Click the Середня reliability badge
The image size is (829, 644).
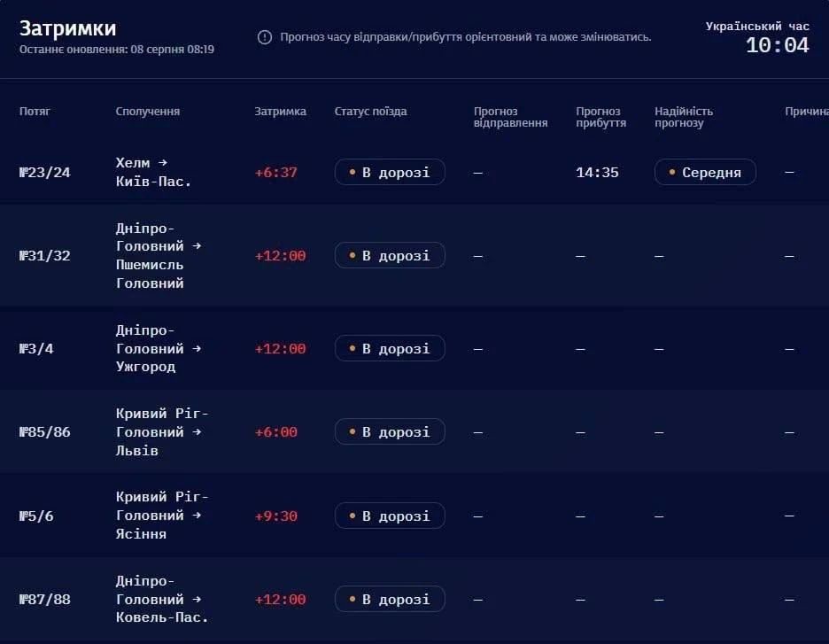705,172
